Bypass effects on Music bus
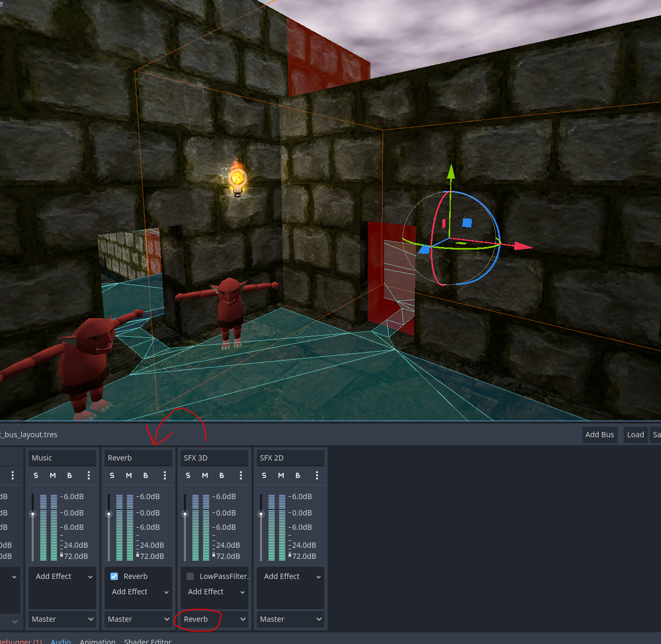The width and height of the screenshot is (661, 644). click(x=70, y=475)
